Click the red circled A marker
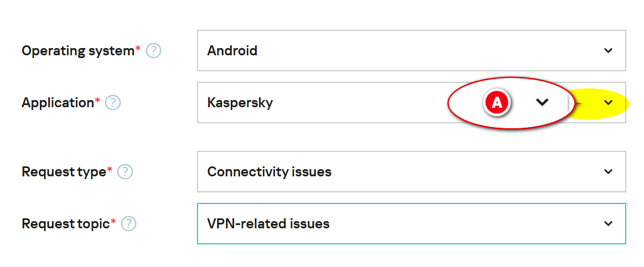Screen dimensions: 644x267 coord(496,103)
